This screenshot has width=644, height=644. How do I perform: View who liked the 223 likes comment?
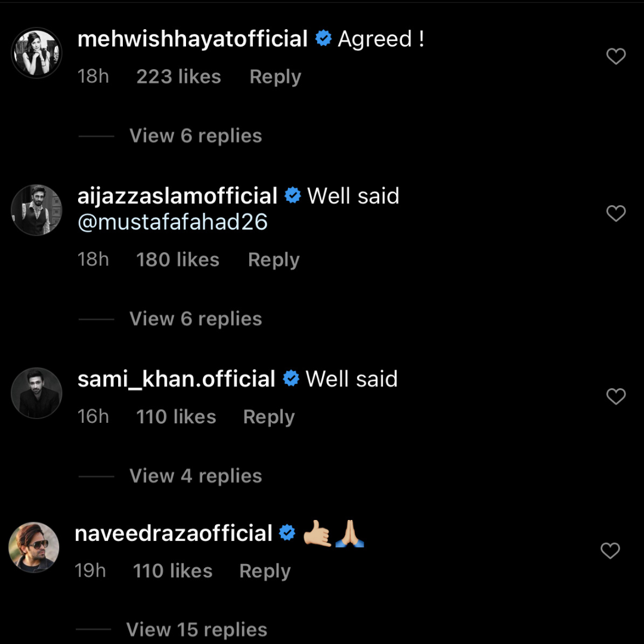pos(178,77)
